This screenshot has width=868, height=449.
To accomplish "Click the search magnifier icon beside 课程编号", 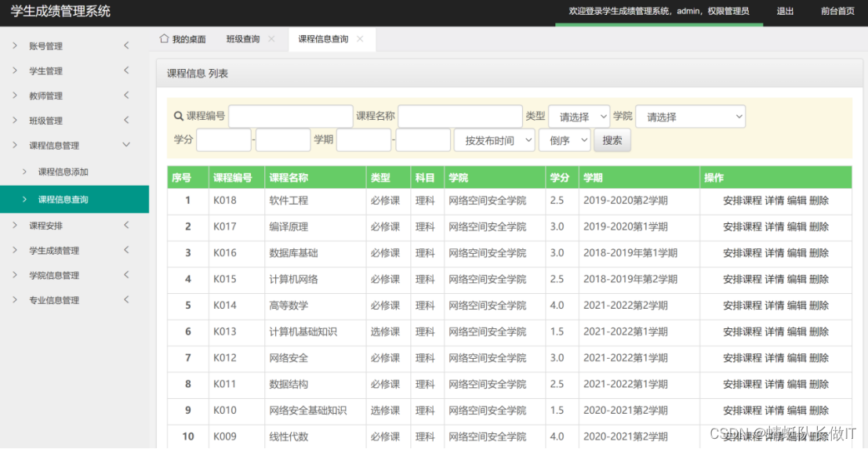I will (179, 117).
